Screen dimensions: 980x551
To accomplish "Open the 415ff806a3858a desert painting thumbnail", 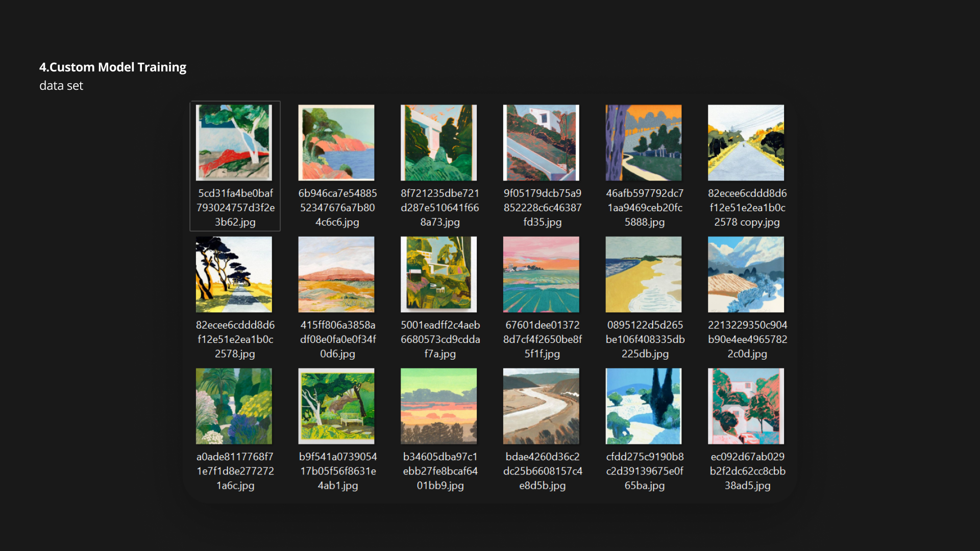I will 336,274.
